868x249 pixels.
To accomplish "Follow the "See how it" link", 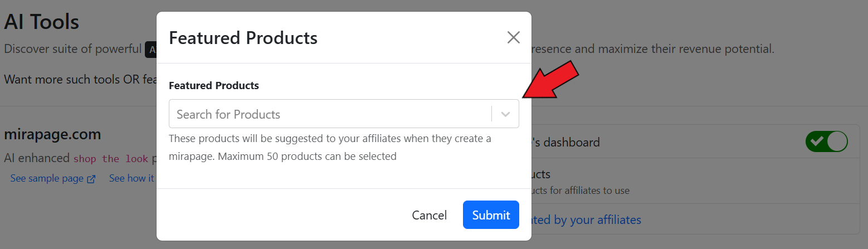I will (131, 178).
